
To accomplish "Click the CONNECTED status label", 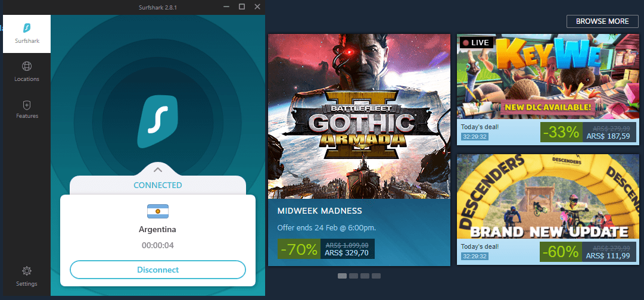I will coord(158,185).
